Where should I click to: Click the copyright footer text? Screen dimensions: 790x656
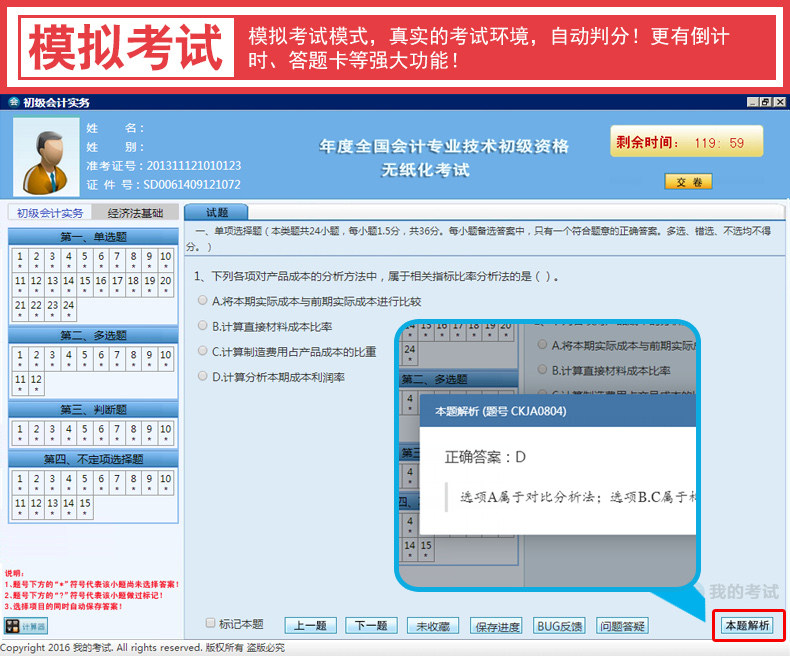(x=143, y=647)
